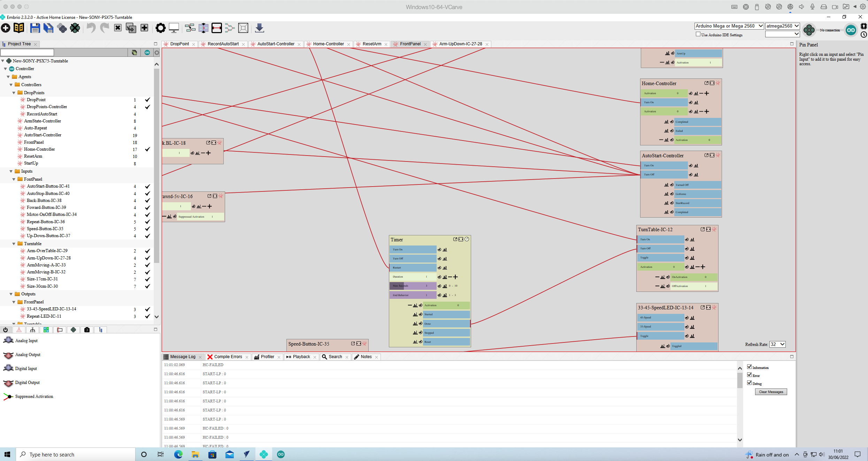This screenshot has width=868, height=461.
Task: Open the Playback tab
Action: point(301,357)
